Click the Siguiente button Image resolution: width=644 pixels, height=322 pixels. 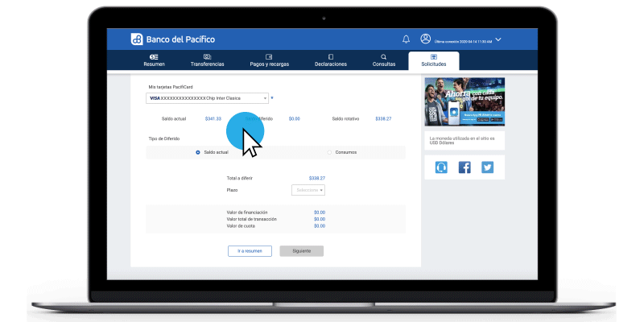(301, 251)
